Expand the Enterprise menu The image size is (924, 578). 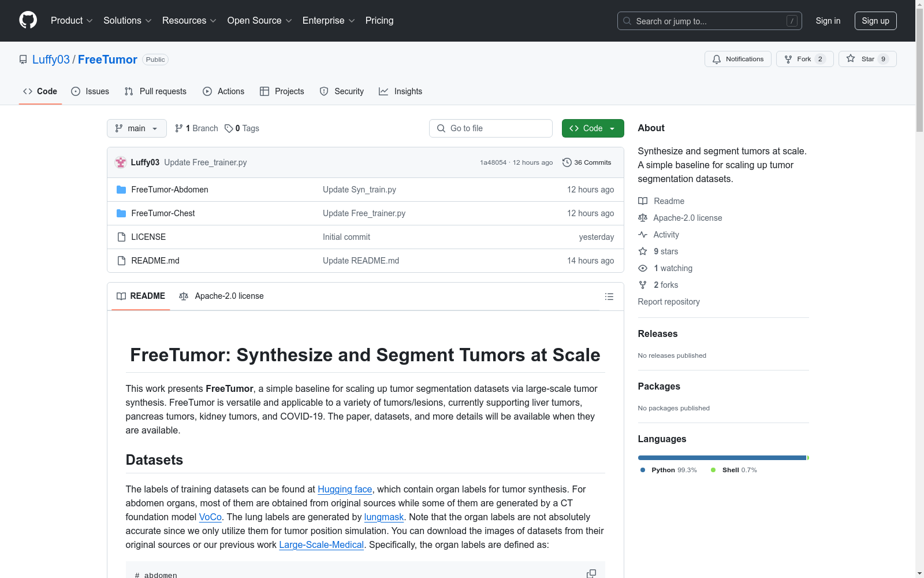(329, 21)
